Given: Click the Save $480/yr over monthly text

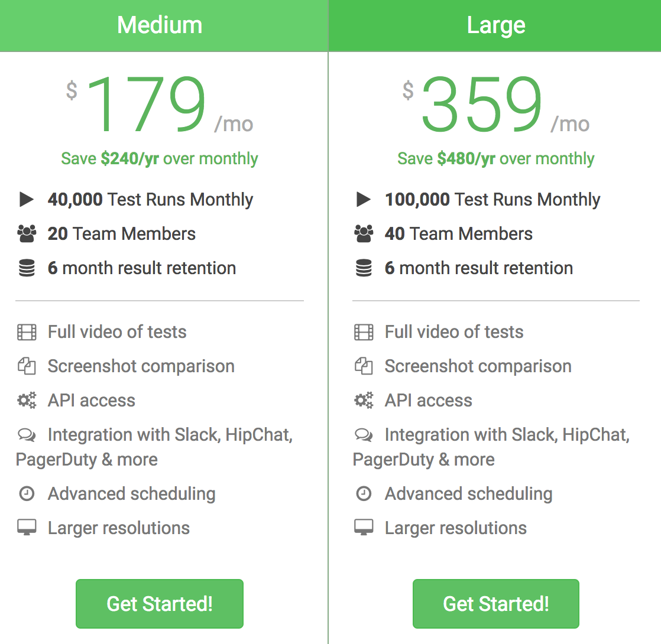Looking at the screenshot, I should tap(496, 158).
